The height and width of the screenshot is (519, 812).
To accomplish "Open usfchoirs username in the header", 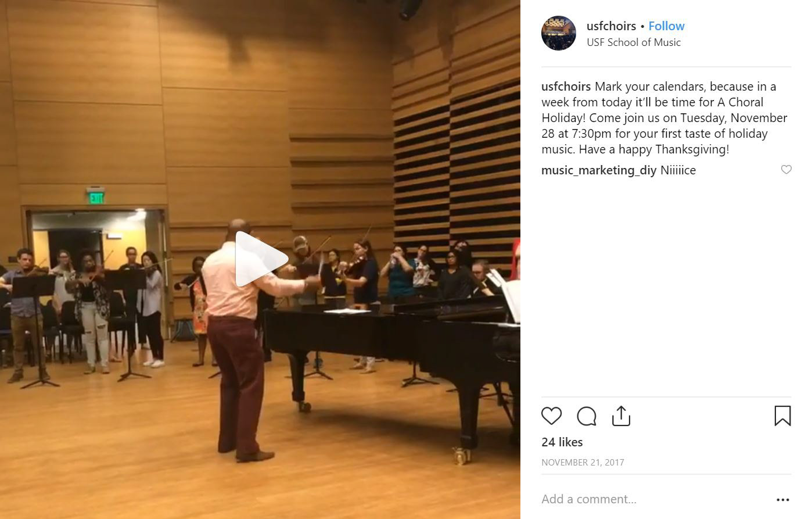I will 611,26.
